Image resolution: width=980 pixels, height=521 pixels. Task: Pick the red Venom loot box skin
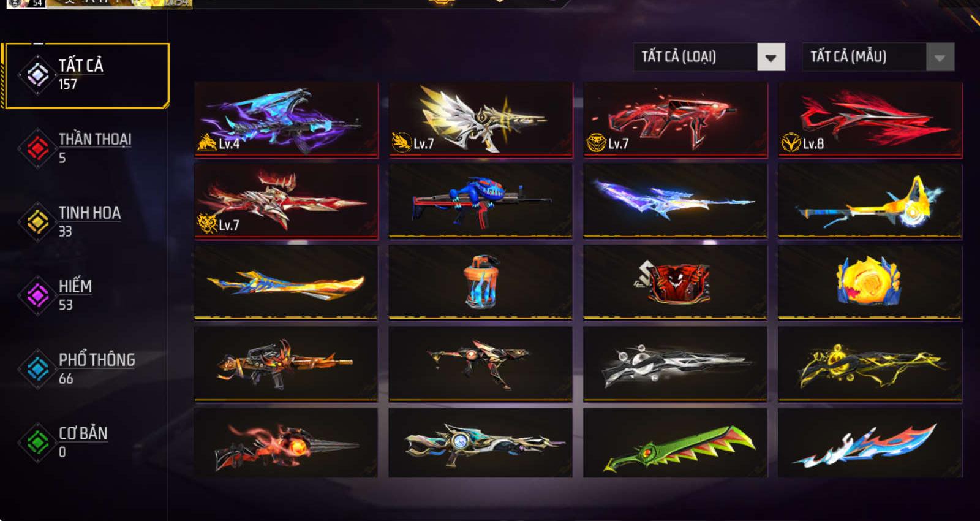coord(675,282)
